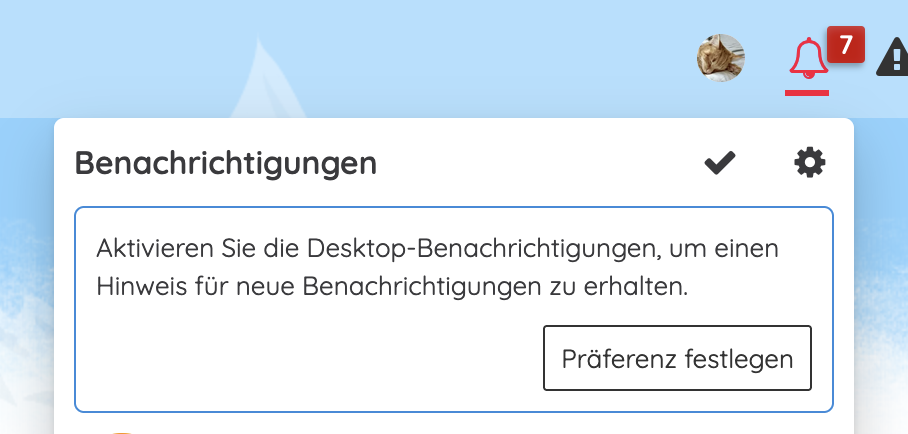The width and height of the screenshot is (908, 434).
Task: Click the text line starting with Hinweis für
Action: point(393,287)
